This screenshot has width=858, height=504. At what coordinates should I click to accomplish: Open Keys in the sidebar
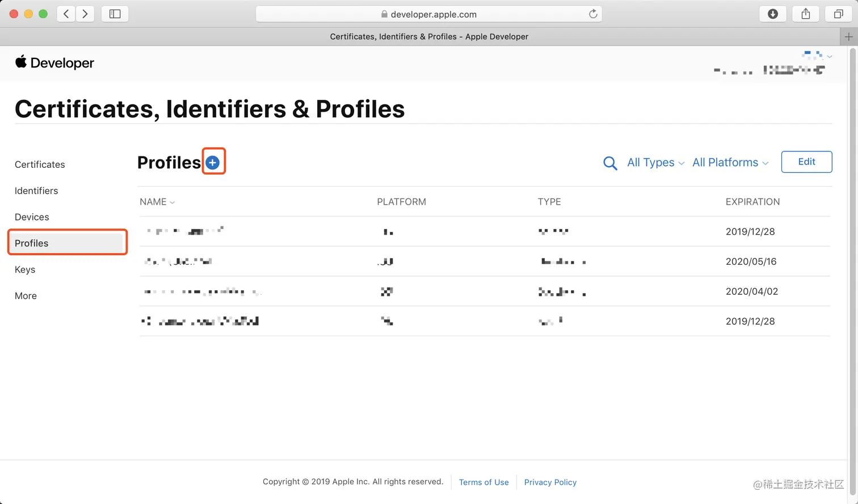coord(25,269)
